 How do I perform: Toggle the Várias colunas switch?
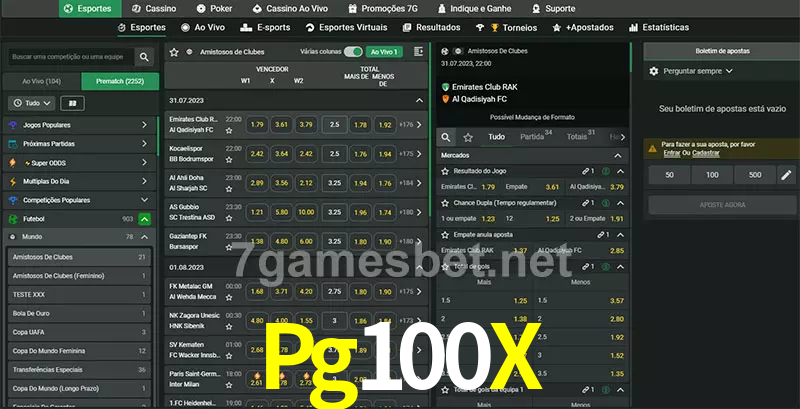click(352, 51)
